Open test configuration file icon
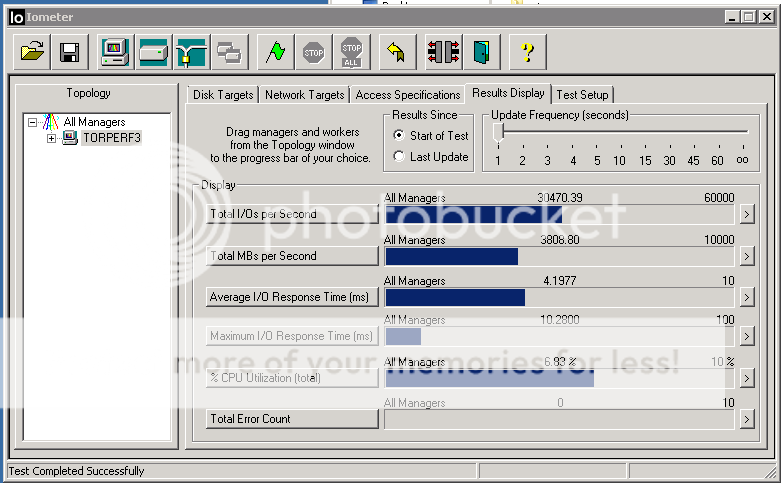Screen dimensions: 781x483 tap(32, 52)
